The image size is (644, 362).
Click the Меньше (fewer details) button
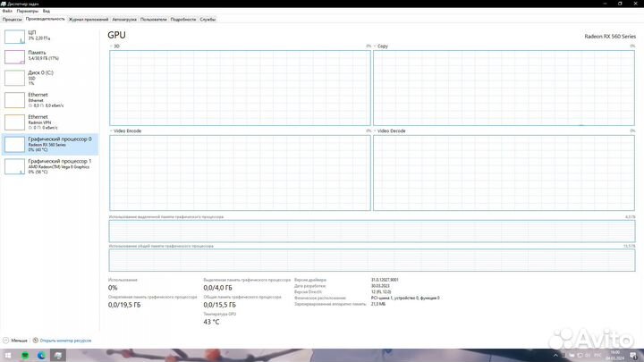pos(18,341)
